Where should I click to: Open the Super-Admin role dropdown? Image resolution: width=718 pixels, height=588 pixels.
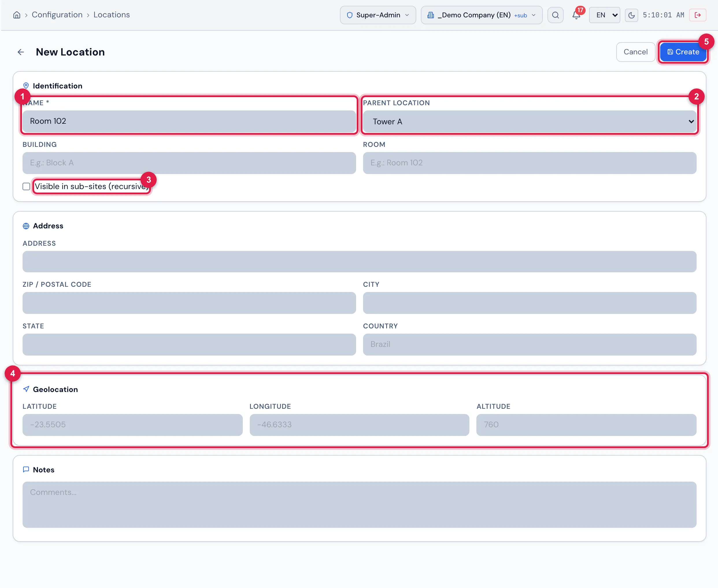pyautogui.click(x=378, y=15)
